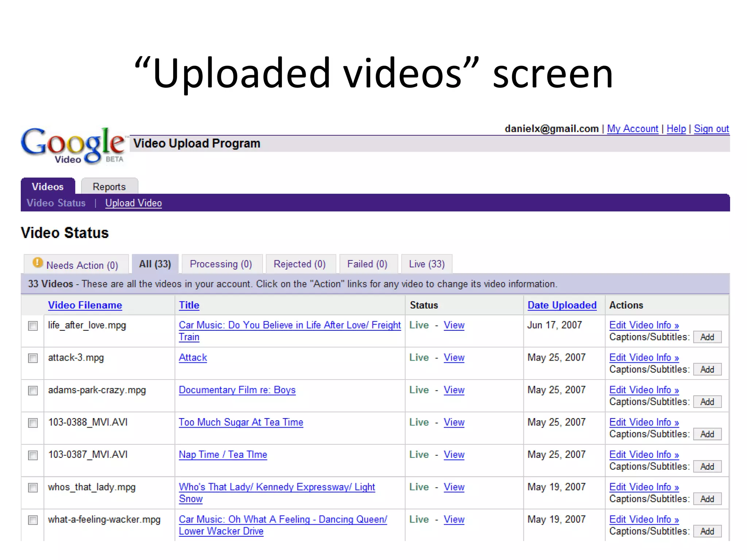
Task: Open Too Much Sugar At Tea Time
Action: 241,422
